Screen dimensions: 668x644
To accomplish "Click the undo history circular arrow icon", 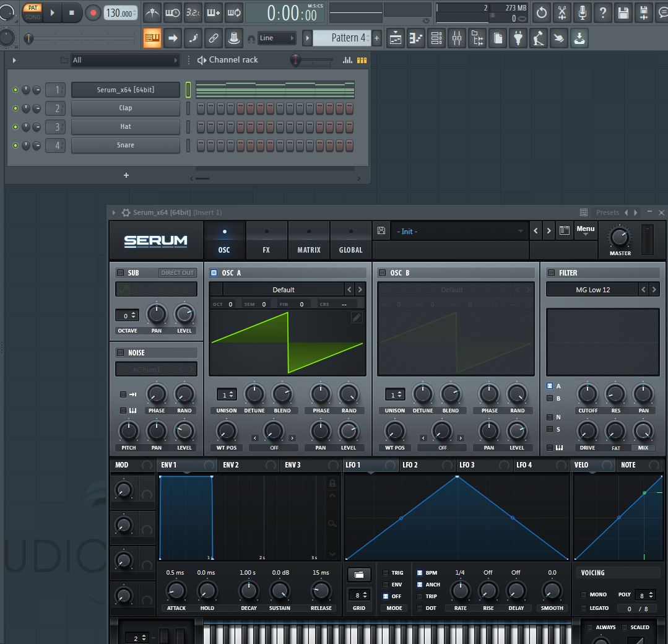I will [x=542, y=13].
